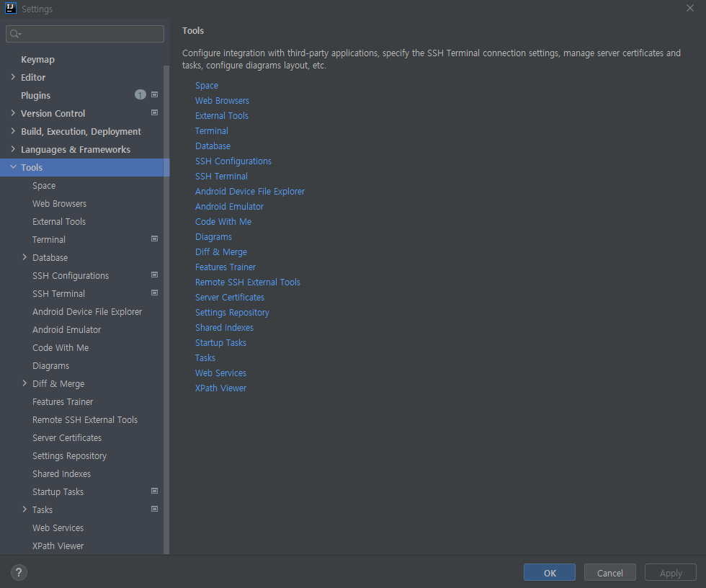Select Web Browsers in the tree
Viewport: 706px width, 588px height.
click(59, 203)
